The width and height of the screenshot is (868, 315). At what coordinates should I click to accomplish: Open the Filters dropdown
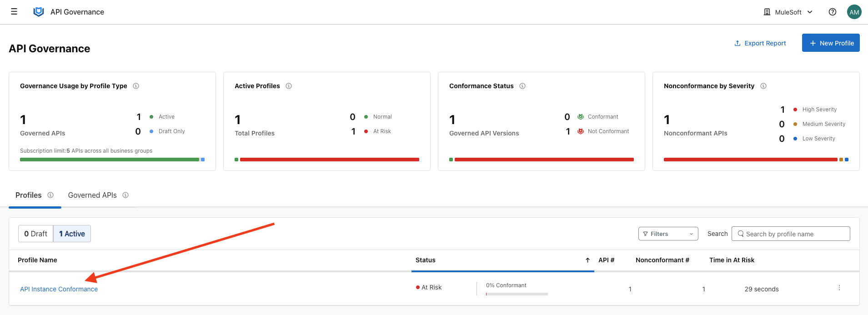pyautogui.click(x=668, y=234)
